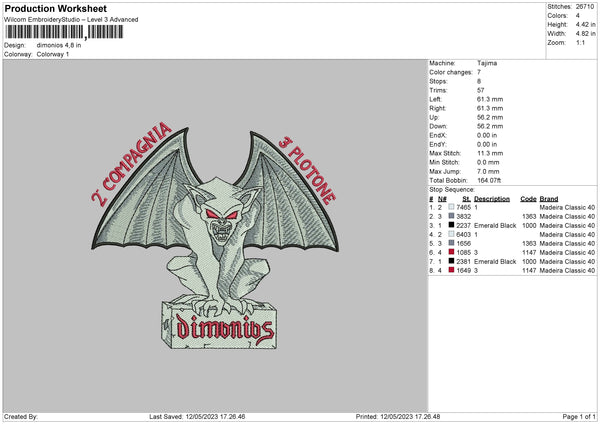Click stitch count "7465" in row 1

click(463, 207)
